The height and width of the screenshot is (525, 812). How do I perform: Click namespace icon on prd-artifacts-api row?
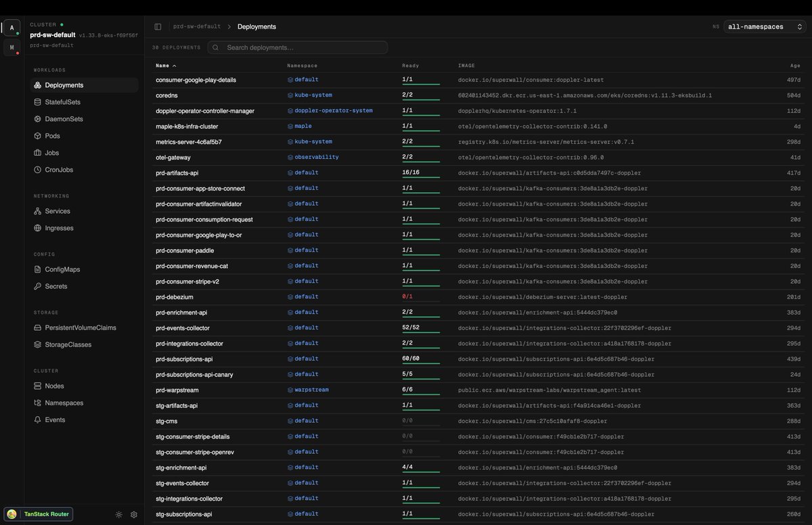coord(290,173)
